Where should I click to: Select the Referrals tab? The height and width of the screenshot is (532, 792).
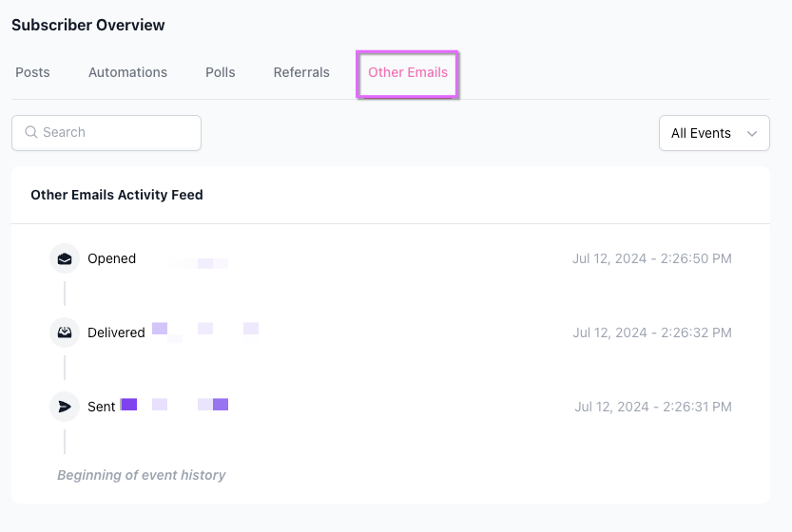(301, 72)
